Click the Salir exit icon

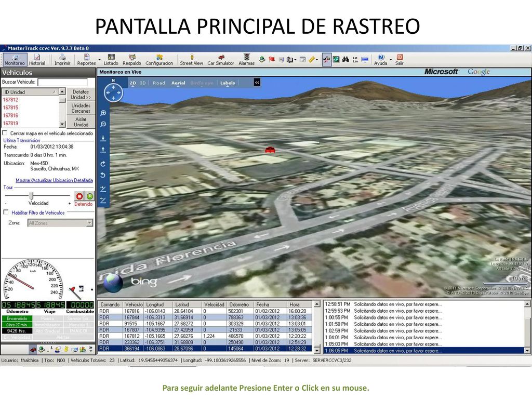[x=400, y=59]
